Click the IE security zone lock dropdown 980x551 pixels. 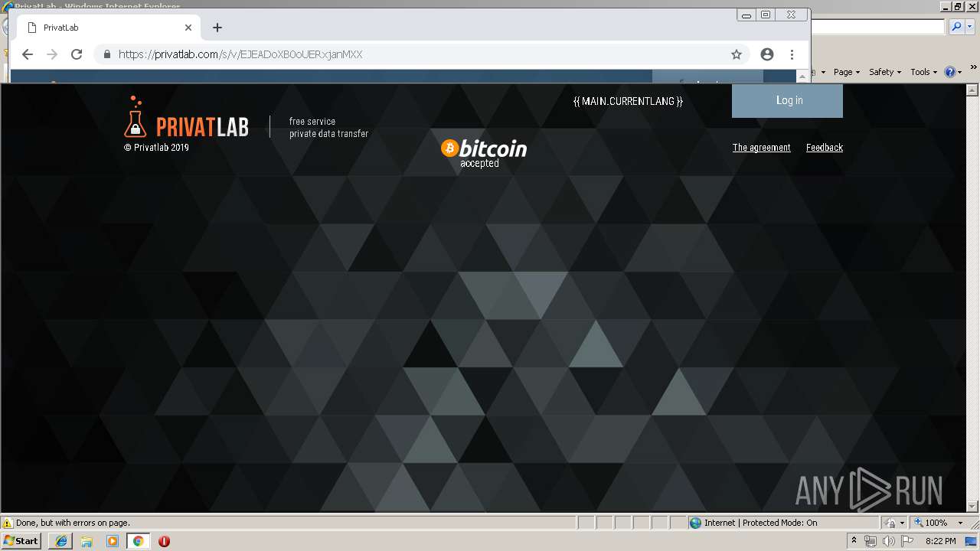894,523
